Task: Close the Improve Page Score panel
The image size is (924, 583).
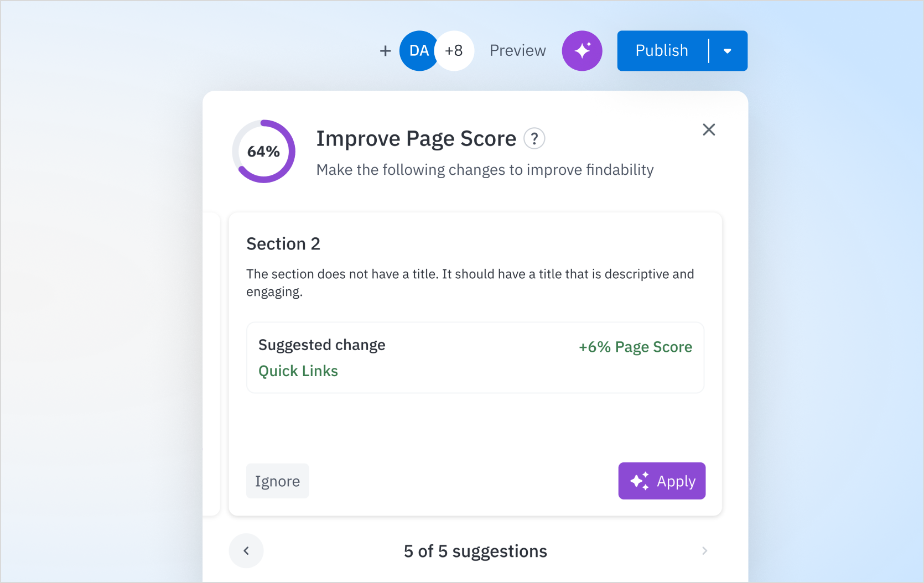Action: point(709,130)
